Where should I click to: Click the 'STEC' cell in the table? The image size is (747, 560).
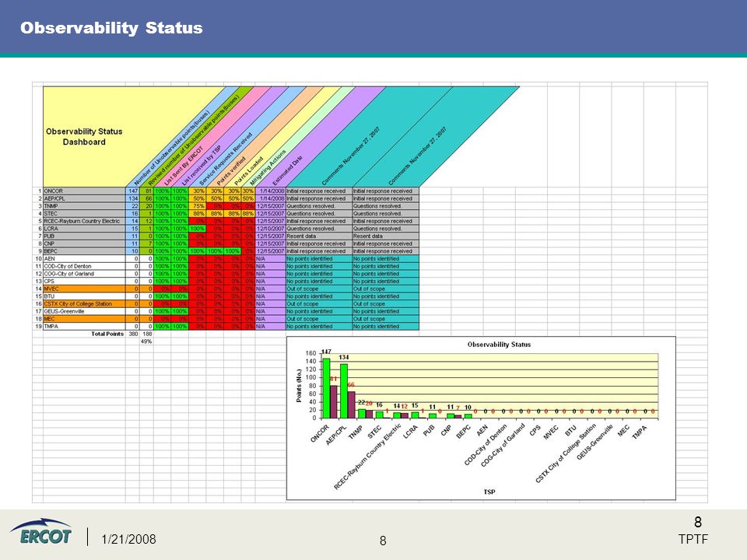(x=84, y=214)
